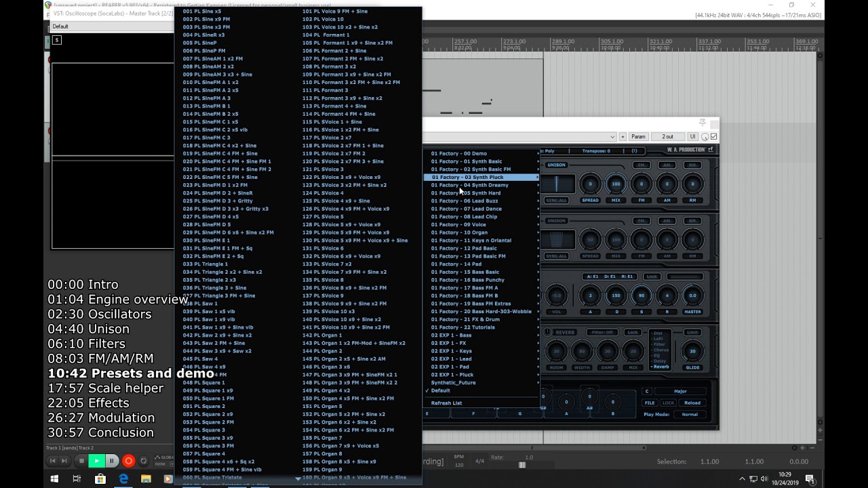Adjust first oscillator SPREAD knob

tap(590, 184)
